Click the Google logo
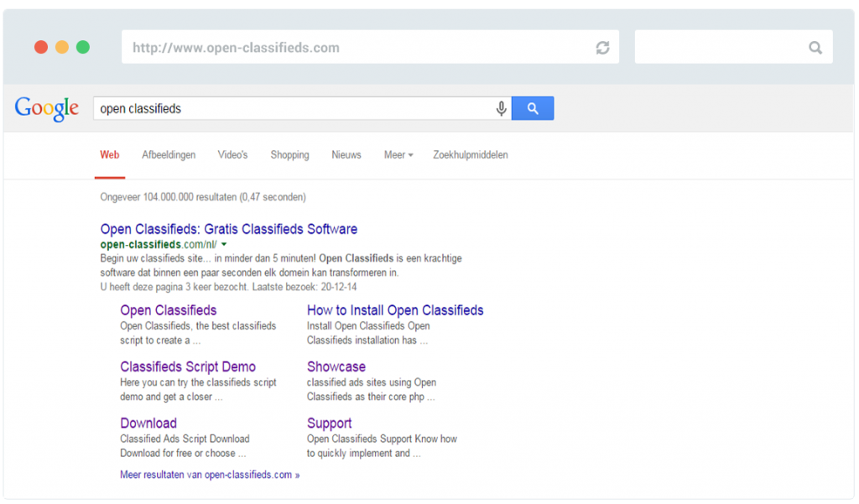The width and height of the screenshot is (859, 504). pyautogui.click(x=47, y=108)
